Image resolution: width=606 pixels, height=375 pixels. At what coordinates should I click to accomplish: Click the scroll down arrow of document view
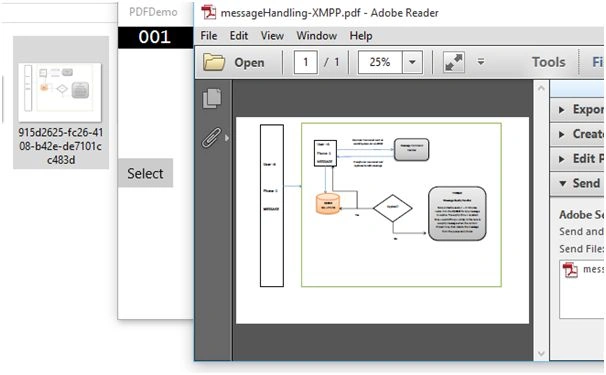[541, 353]
